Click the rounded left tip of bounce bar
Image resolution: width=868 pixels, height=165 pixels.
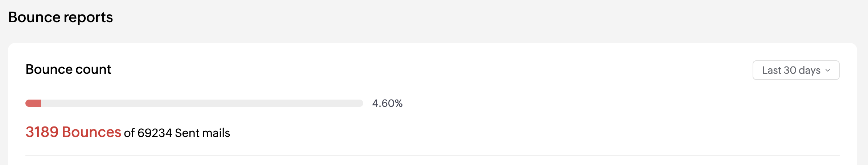click(x=28, y=103)
